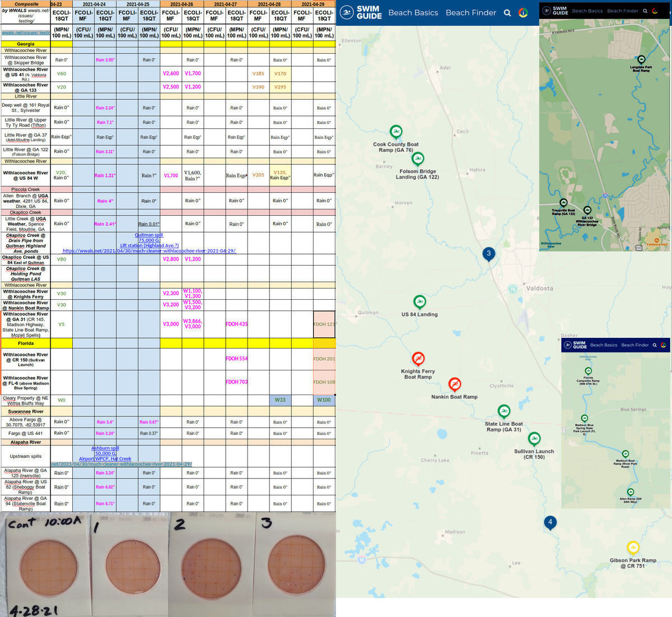Click the Swim Guide logo in the upper inset map

[x=556, y=11]
